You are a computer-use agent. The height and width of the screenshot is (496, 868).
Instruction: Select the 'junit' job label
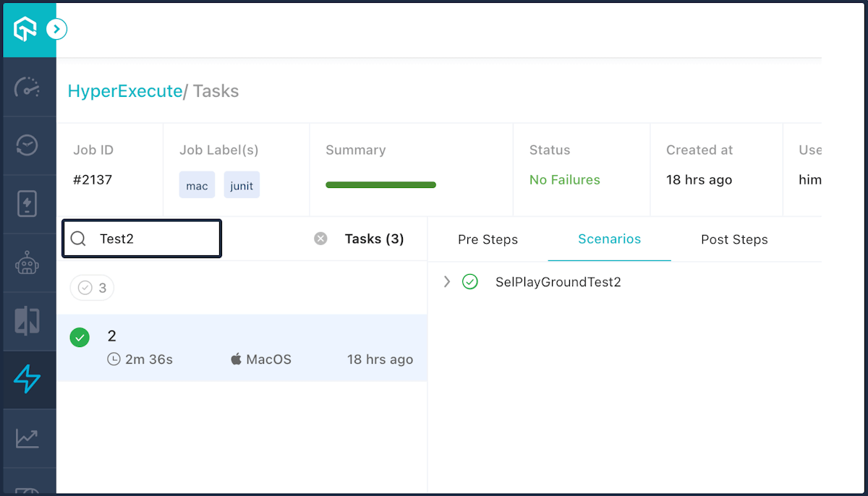[x=242, y=186]
